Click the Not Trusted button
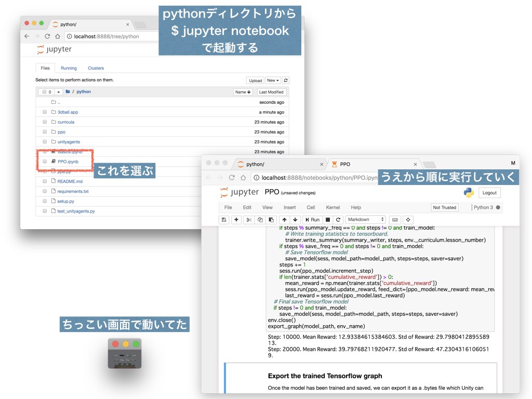Viewport: 532px width, 399px height. [445, 207]
